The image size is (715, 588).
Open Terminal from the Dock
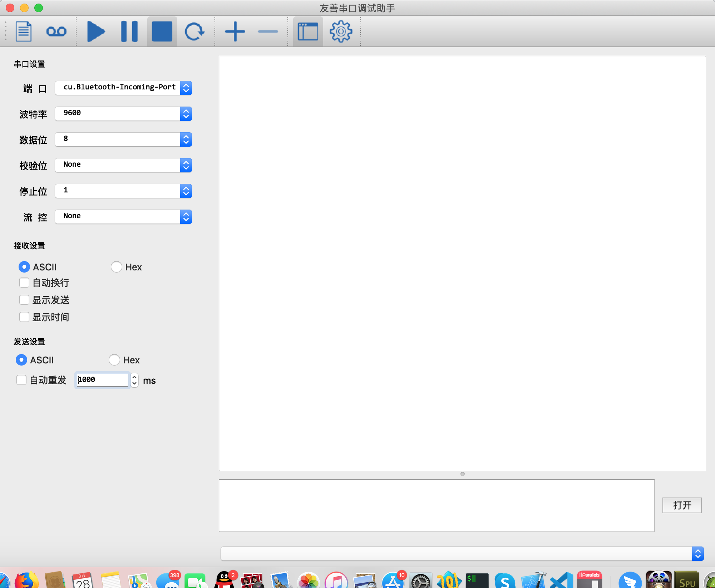tap(477, 580)
